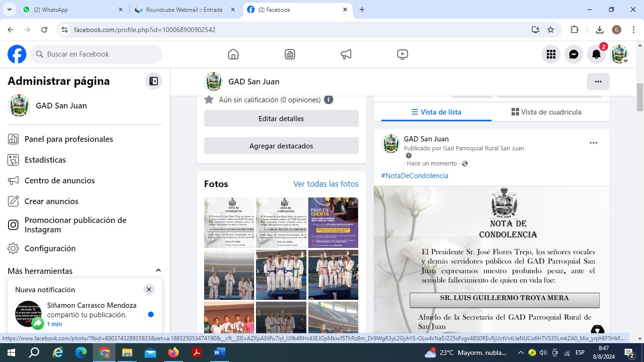Switch to Vista de cuadrícula
The height and width of the screenshot is (362, 644).
pos(546,112)
